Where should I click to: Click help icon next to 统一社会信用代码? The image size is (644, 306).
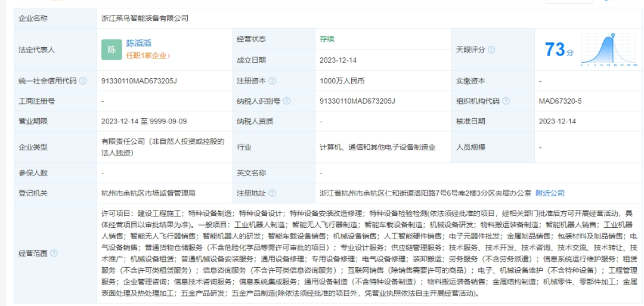click(x=83, y=81)
